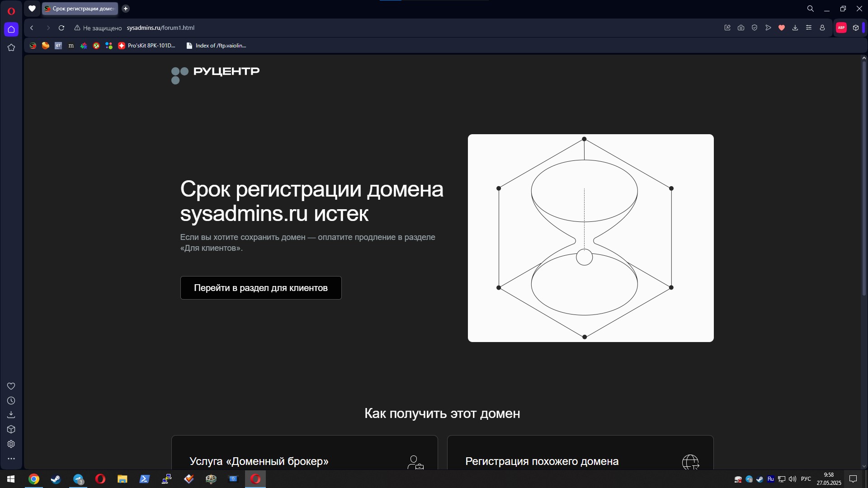Open sidebar heart bookmarks at bottom

pos(11,386)
